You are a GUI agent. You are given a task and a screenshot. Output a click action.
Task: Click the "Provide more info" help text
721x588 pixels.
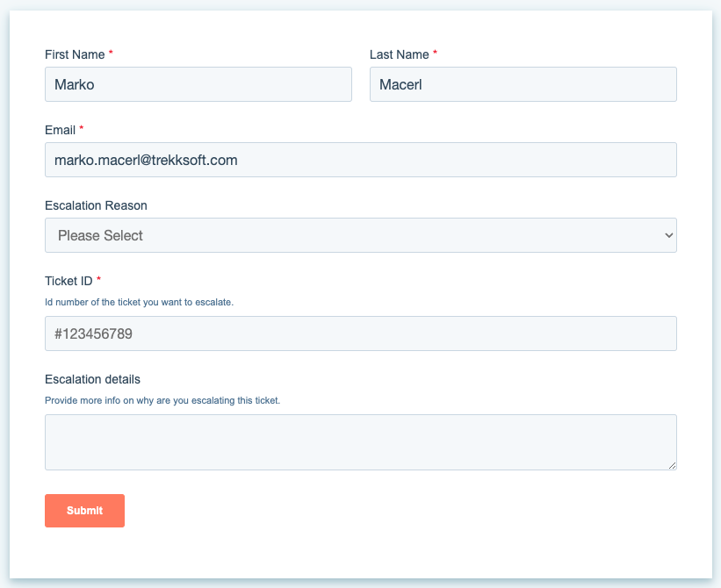(162, 400)
